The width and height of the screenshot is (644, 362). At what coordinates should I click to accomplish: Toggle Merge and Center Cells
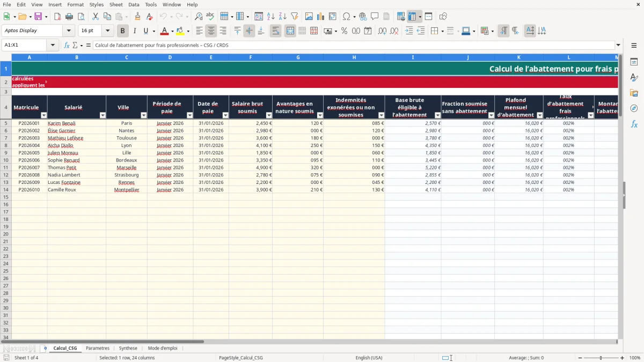pos(290,31)
